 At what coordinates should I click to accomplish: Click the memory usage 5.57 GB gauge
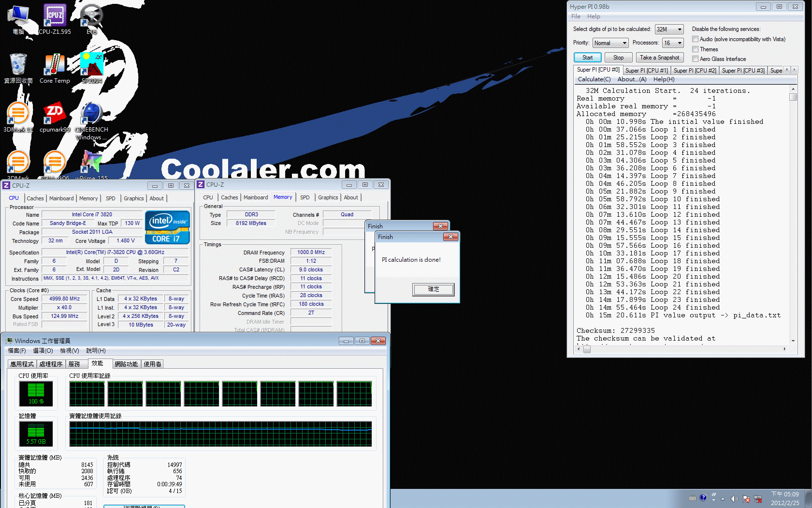[36, 433]
